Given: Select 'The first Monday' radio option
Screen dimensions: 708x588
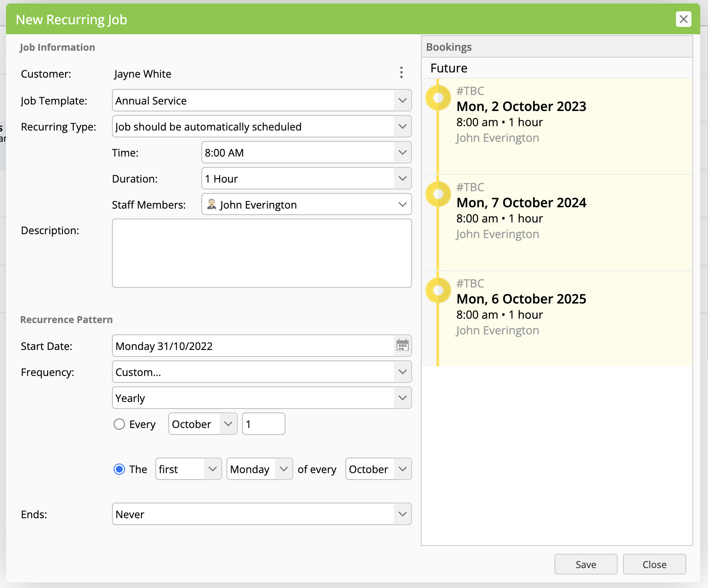Looking at the screenshot, I should tap(119, 469).
